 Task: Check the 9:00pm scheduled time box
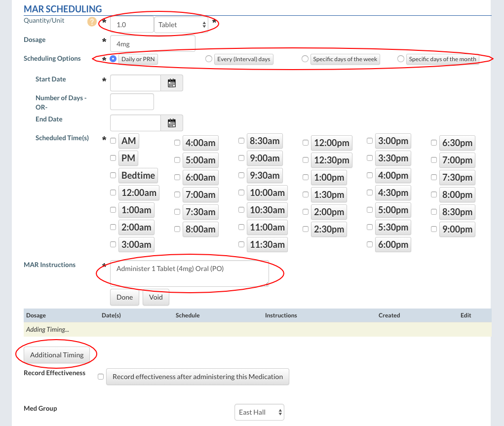(x=434, y=229)
